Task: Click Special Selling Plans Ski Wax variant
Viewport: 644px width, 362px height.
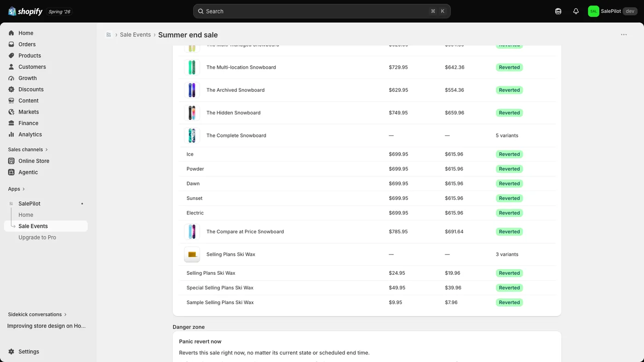Action: (220, 288)
